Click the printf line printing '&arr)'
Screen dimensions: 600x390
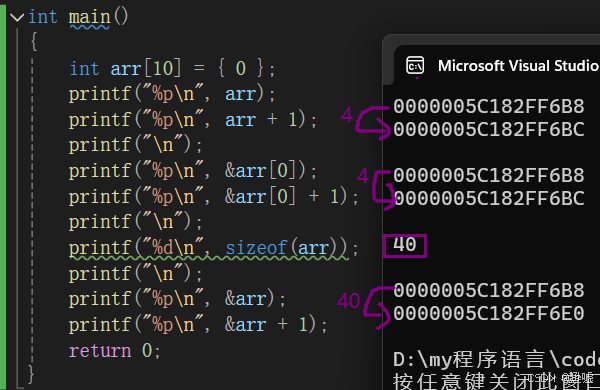point(177,299)
